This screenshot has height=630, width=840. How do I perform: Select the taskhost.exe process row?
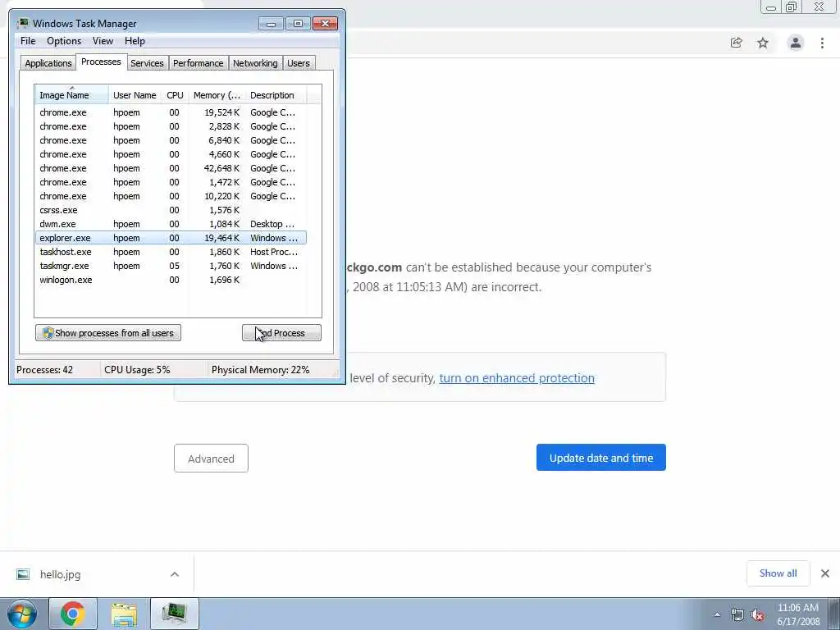[171, 252]
